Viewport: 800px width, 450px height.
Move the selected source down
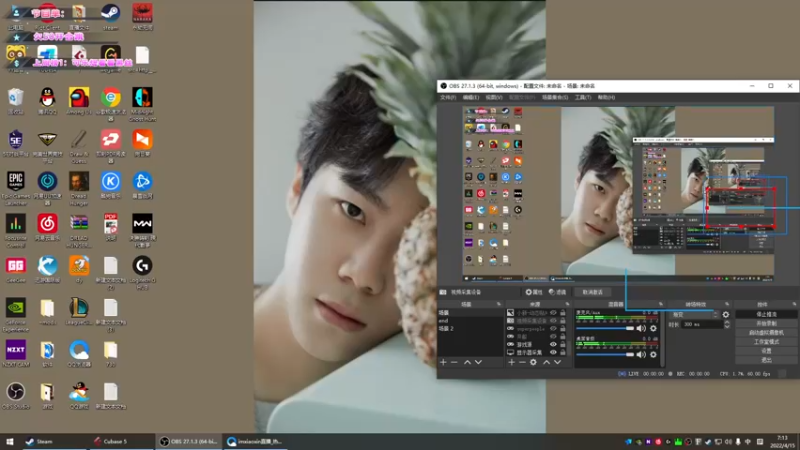(x=558, y=362)
